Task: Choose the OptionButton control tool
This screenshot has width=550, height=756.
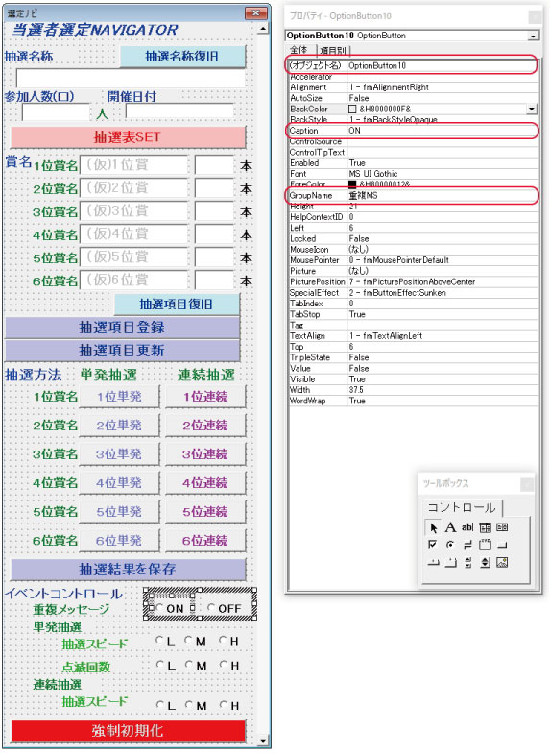Action: (x=450, y=545)
